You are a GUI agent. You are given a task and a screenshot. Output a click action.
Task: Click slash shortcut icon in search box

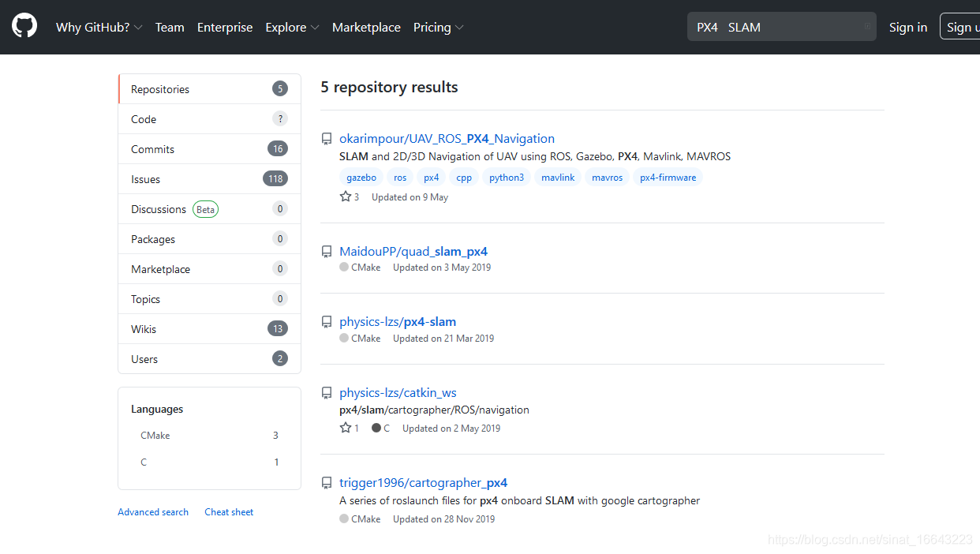click(x=867, y=27)
